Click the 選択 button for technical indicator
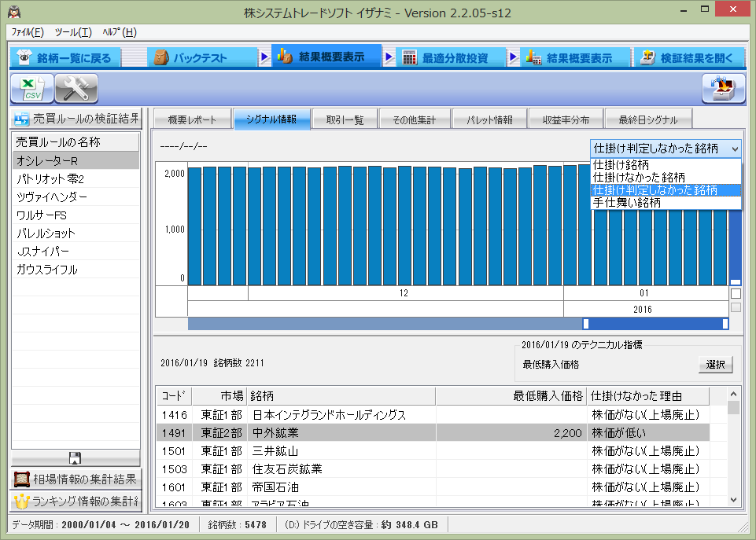756x540 pixels. 716,364
